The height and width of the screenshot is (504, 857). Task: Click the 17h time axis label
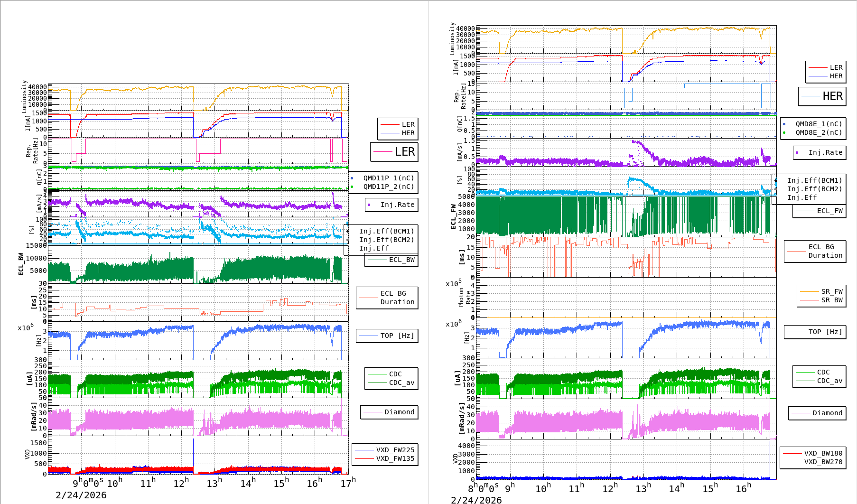coord(348,483)
